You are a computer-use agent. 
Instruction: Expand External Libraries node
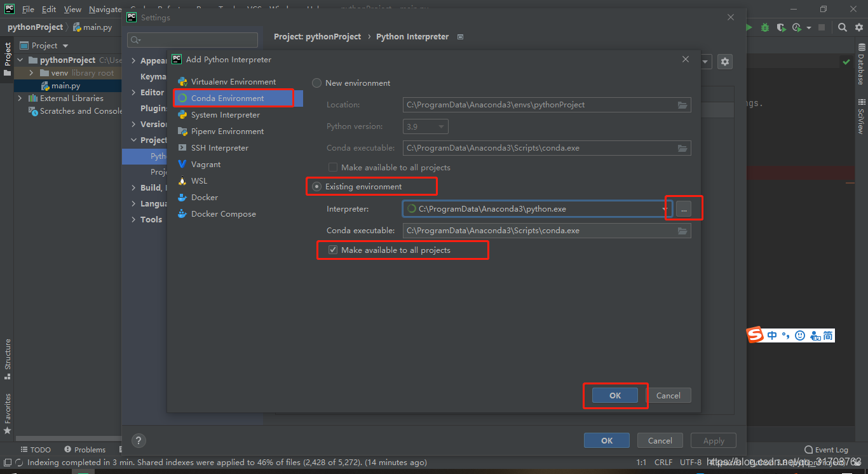(20, 98)
